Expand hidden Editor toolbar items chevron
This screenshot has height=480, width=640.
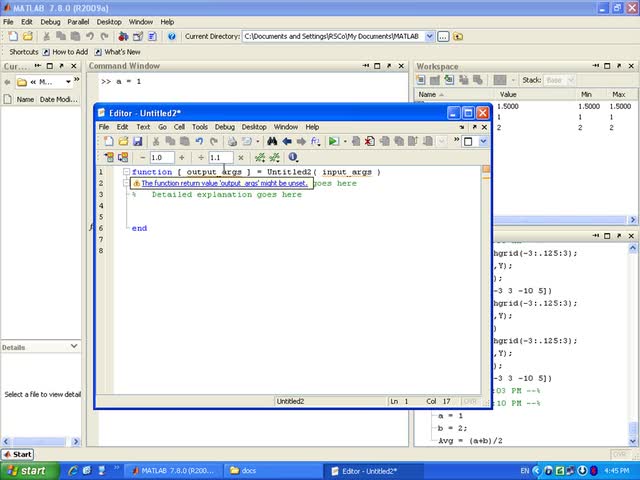point(456,140)
